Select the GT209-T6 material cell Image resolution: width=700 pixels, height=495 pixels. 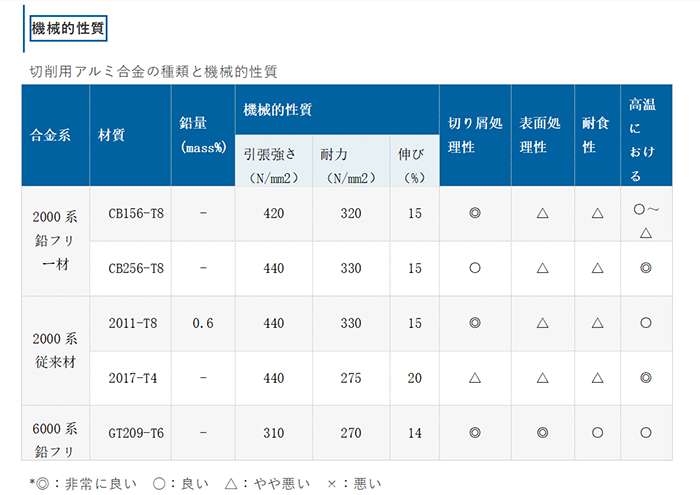pyautogui.click(x=135, y=433)
